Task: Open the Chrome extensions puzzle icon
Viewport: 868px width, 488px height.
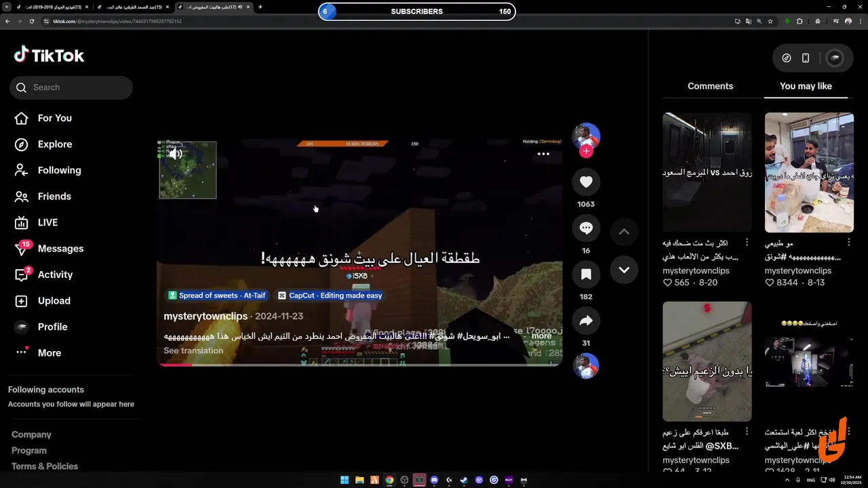Action: tap(800, 21)
